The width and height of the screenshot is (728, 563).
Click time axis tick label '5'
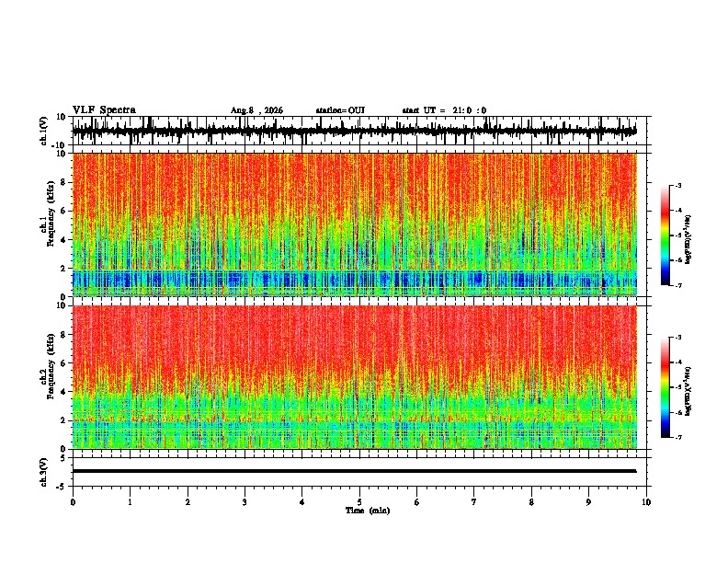coord(359,502)
